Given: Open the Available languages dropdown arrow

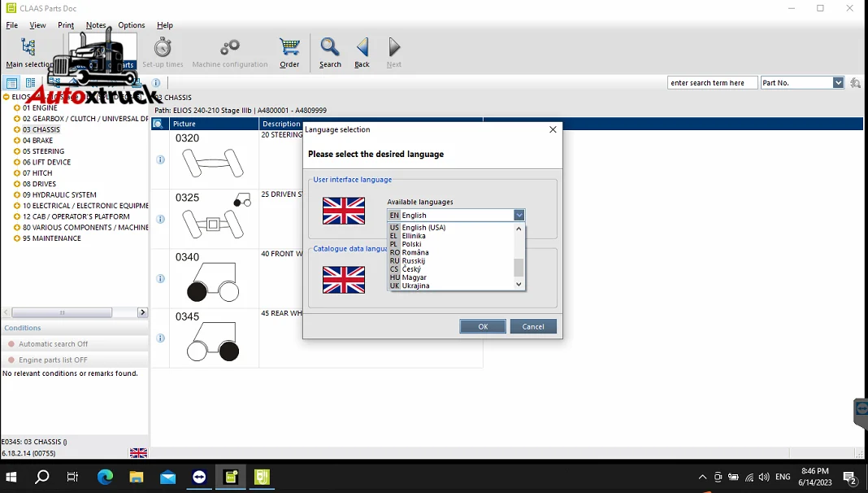Looking at the screenshot, I should click(519, 215).
